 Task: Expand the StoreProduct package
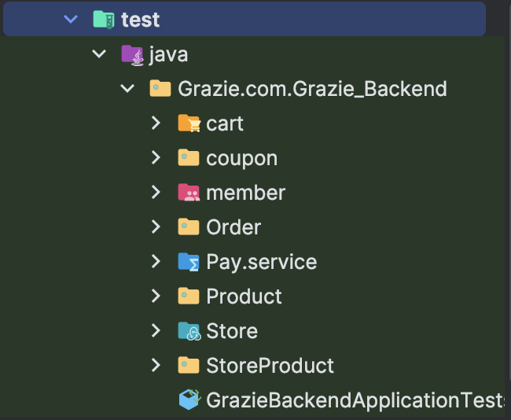156,366
